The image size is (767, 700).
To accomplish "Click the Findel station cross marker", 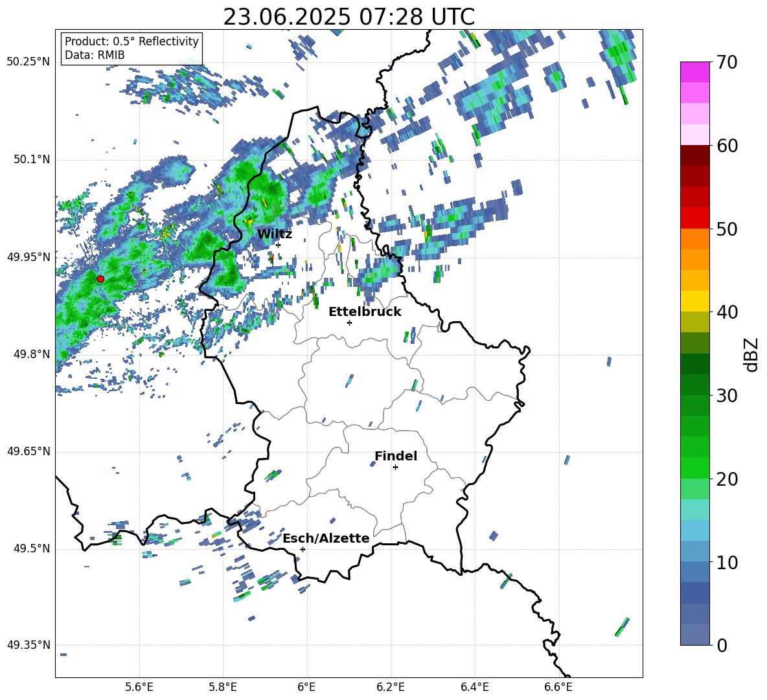I will (x=395, y=468).
